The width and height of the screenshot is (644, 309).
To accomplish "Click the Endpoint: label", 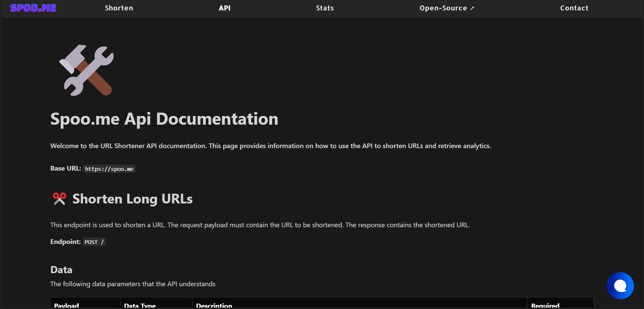I will (65, 242).
